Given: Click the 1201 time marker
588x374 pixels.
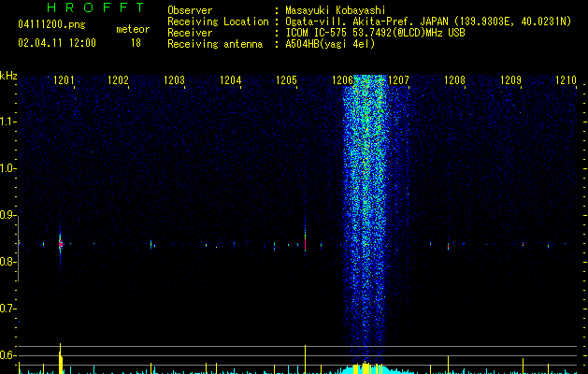Looking at the screenshot, I should tap(64, 79).
